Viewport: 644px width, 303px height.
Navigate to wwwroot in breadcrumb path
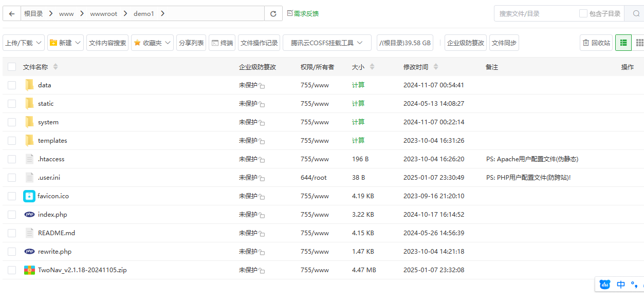tap(103, 14)
